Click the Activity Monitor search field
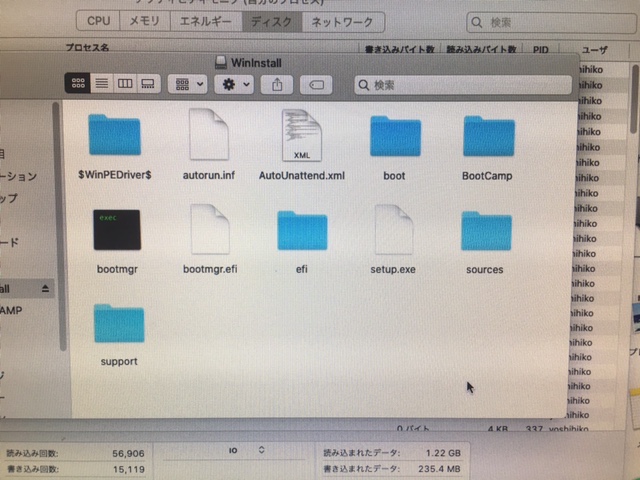Screen dimensions: 640x480 (x=552, y=22)
